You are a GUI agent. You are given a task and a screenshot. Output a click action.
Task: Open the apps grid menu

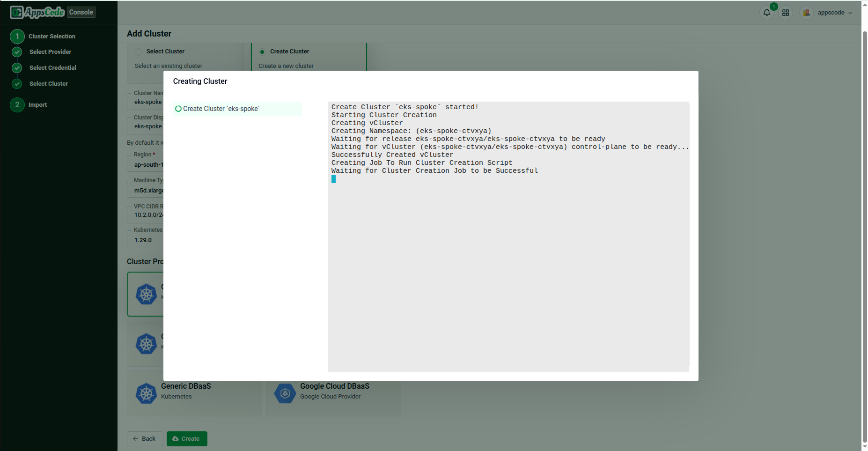(x=786, y=13)
